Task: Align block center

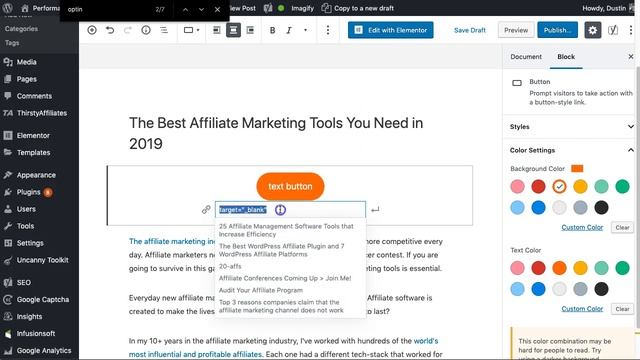Action: coord(233,30)
